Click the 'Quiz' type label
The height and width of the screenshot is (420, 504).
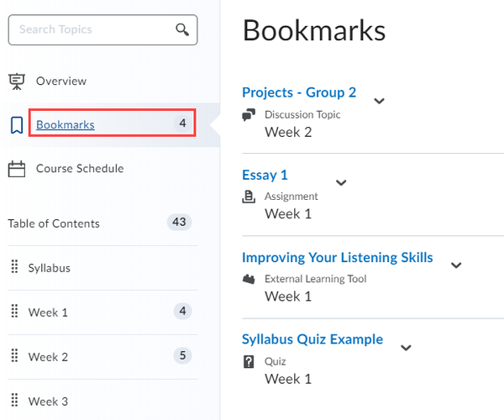click(x=276, y=362)
